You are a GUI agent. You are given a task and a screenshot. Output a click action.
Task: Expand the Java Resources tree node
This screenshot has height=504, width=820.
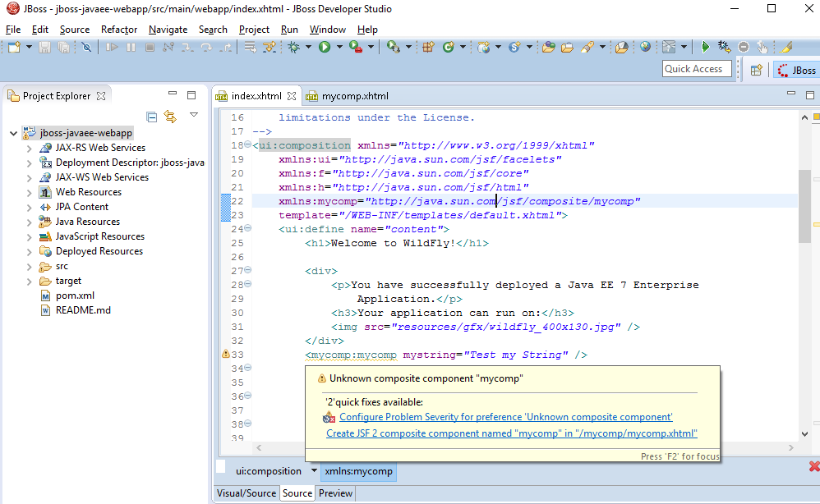click(x=30, y=222)
